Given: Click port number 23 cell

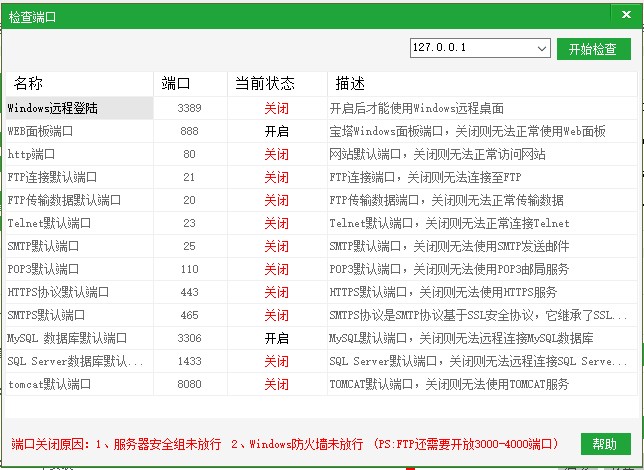Looking at the screenshot, I should click(189, 223).
